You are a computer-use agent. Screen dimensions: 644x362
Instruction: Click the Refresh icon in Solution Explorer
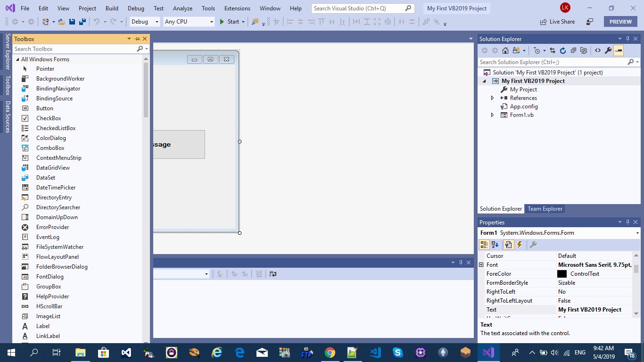[563, 50]
